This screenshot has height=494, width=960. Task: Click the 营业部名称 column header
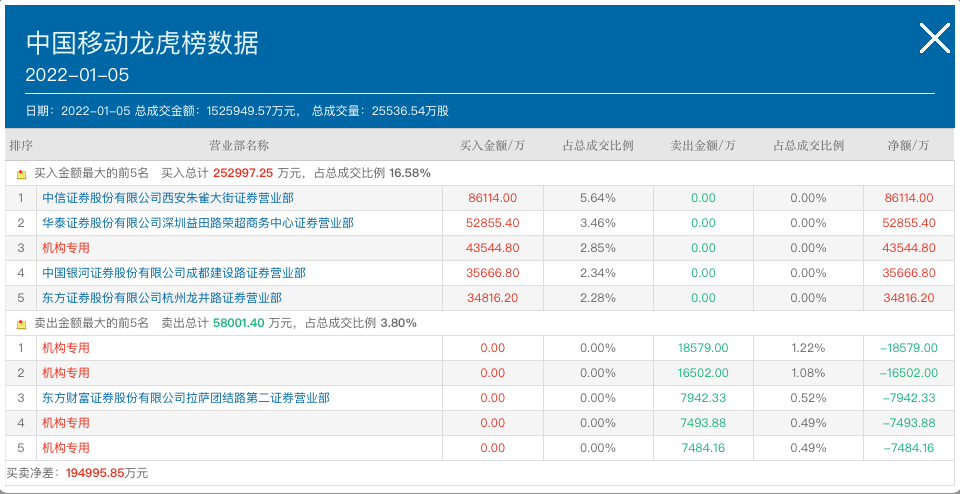point(239,146)
